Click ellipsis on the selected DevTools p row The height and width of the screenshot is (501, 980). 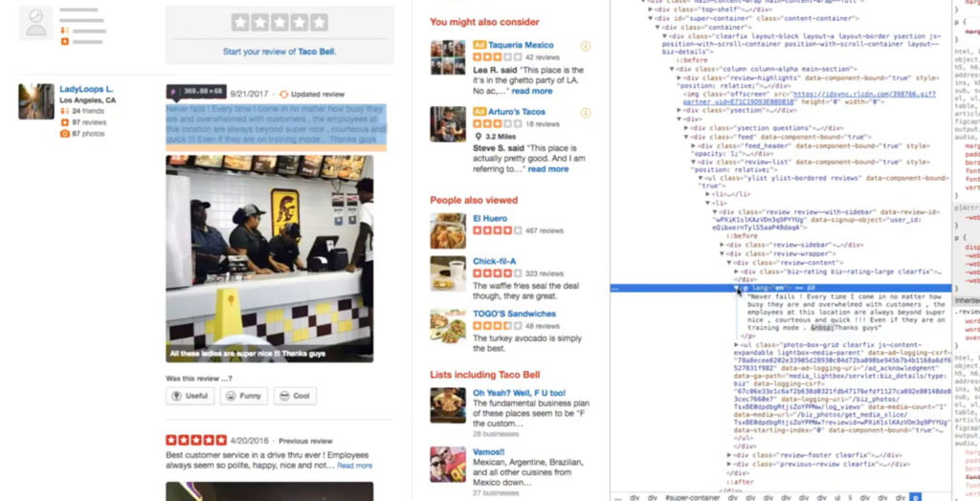coord(616,288)
